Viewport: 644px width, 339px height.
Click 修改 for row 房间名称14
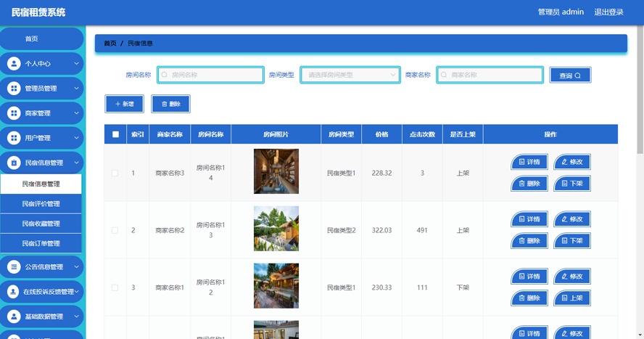click(572, 162)
